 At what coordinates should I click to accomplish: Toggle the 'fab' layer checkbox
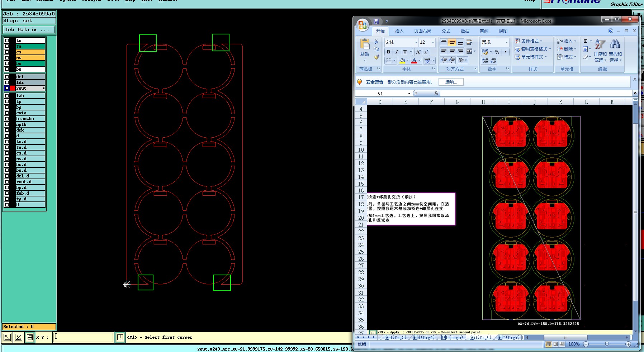coord(7,96)
